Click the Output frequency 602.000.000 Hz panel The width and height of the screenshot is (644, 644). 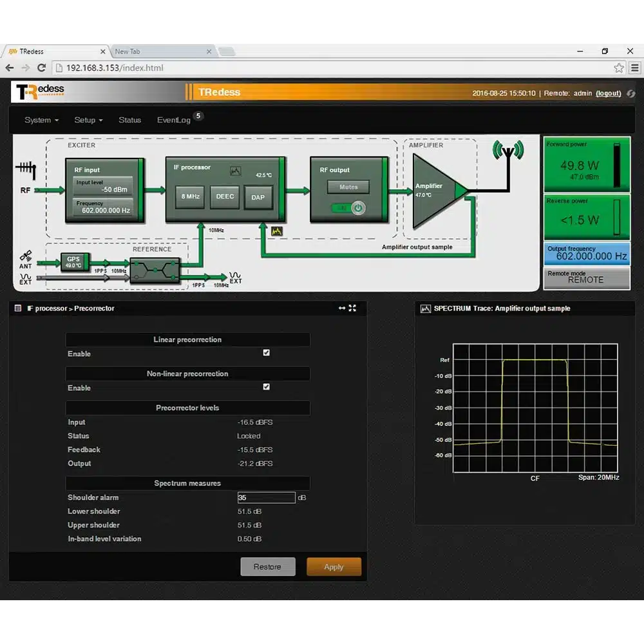point(587,253)
